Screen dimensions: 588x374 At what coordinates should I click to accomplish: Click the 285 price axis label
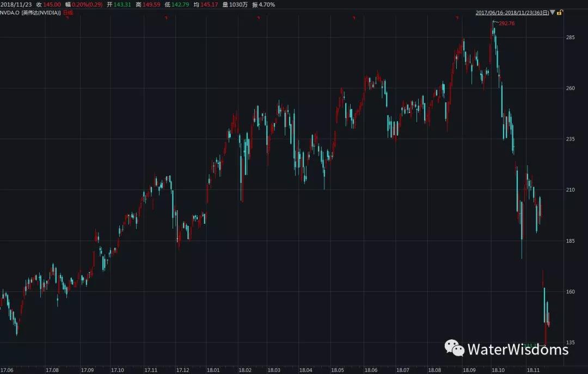tap(571, 38)
